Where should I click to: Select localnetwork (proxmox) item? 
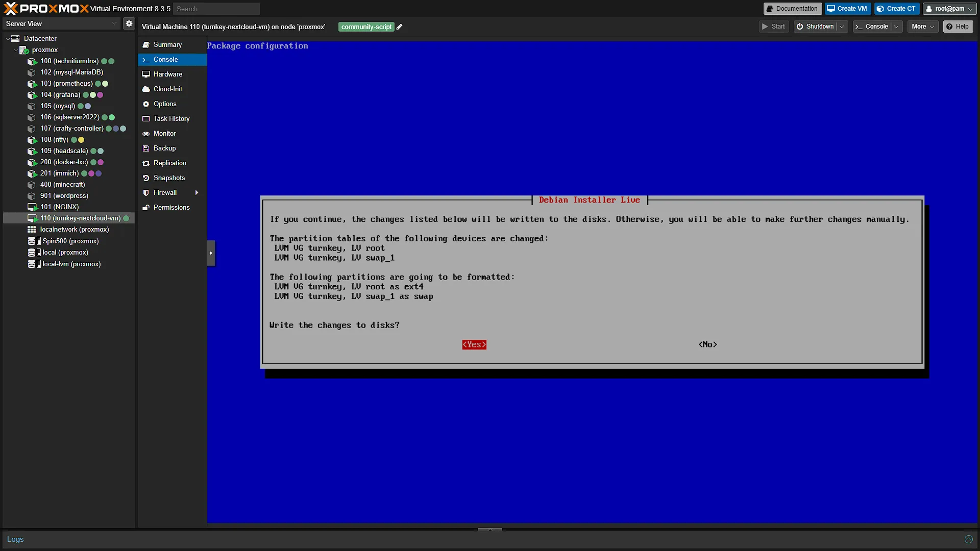(75, 230)
